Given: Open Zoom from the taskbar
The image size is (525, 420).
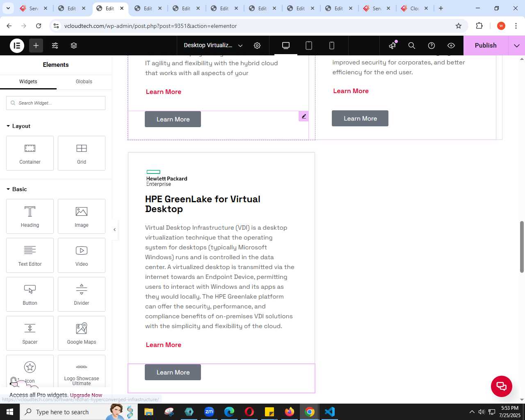Looking at the screenshot, I should (209, 412).
